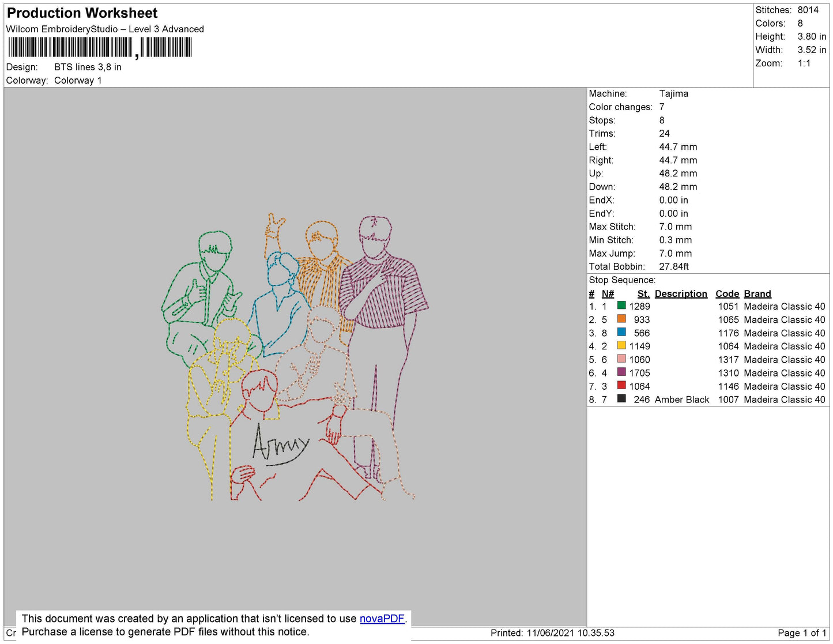Click the height value '3.80 in'
This screenshot has height=644, width=833.
[812, 37]
